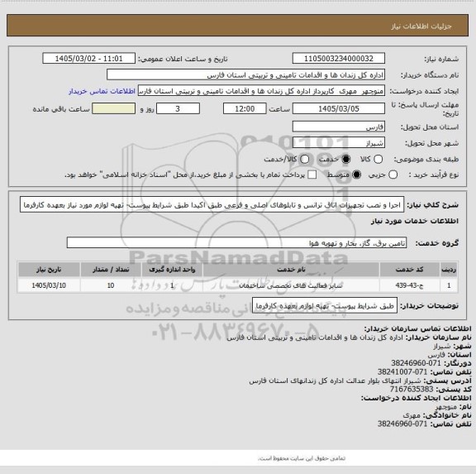Click the کد خدمت column header
476x474 pixels.
410,269
